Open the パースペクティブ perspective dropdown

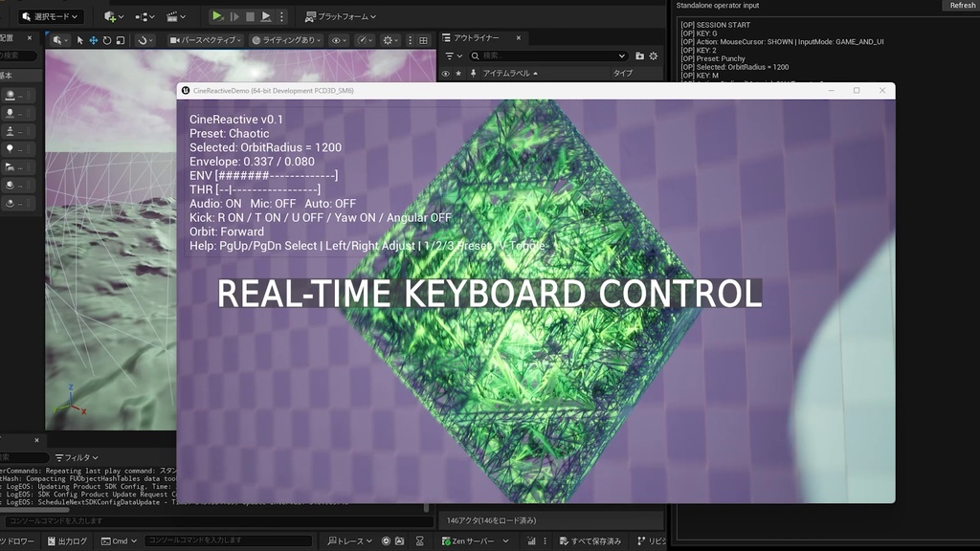205,40
